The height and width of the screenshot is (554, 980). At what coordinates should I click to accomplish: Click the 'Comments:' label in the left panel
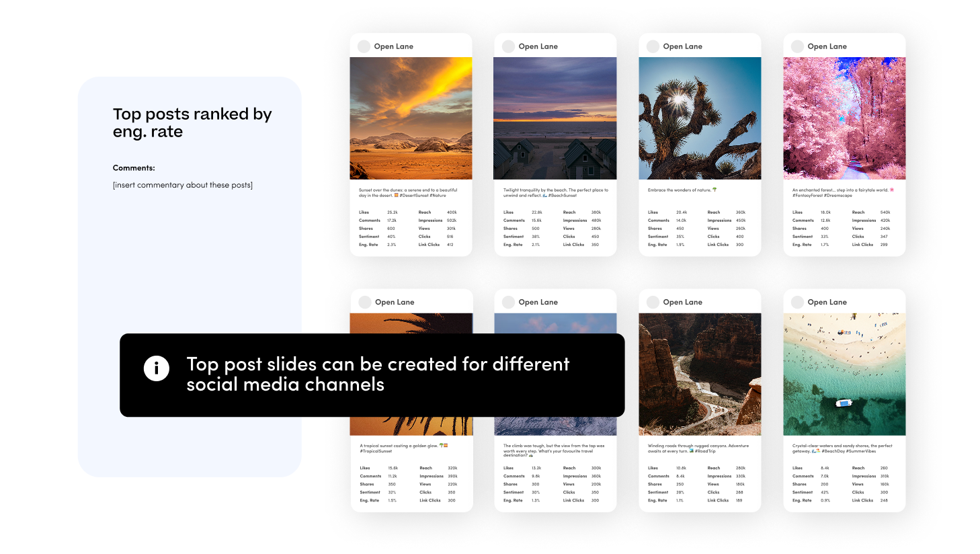click(x=134, y=168)
